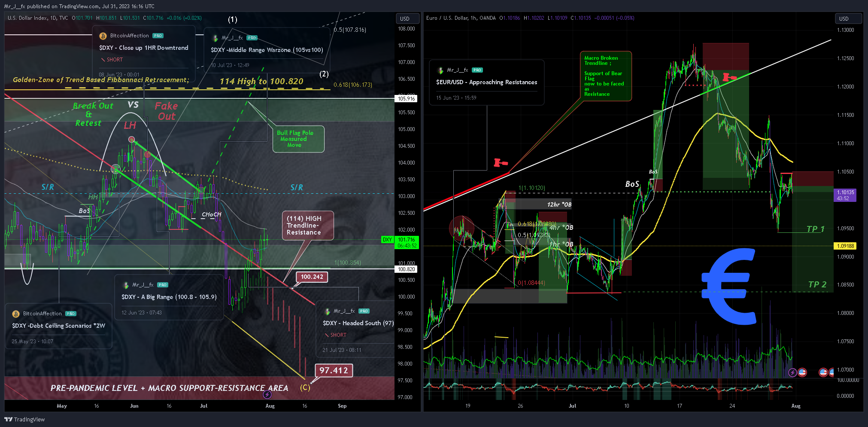Click red hammer icon near EUR/USD price peak
Image resolution: width=868 pixels, height=427 pixels.
click(729, 77)
